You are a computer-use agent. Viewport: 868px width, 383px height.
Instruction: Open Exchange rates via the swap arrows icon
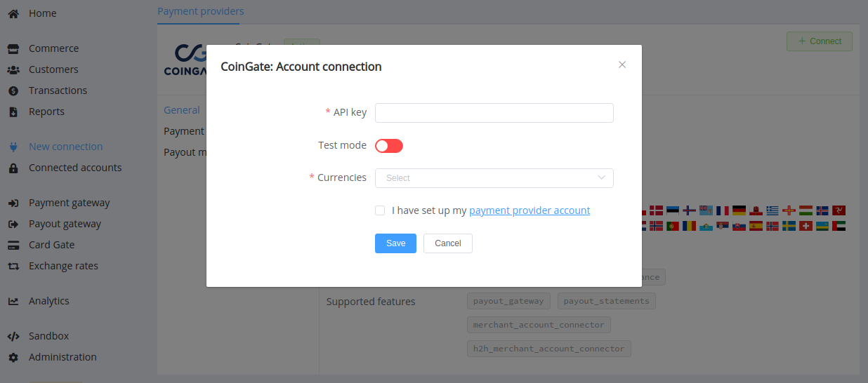click(13, 266)
